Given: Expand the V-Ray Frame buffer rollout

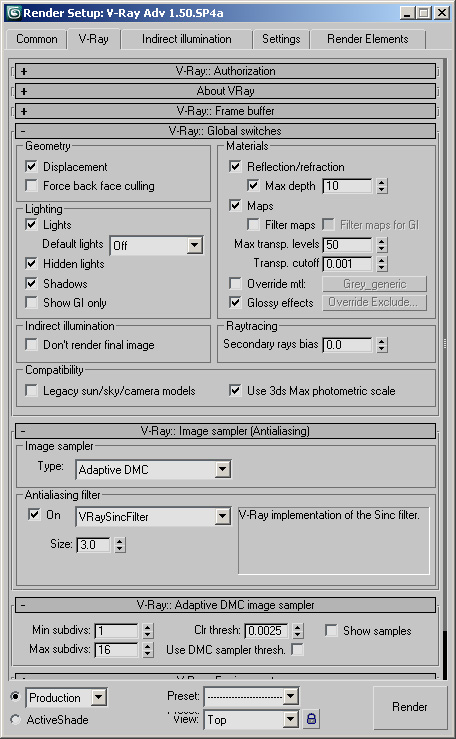Looking at the screenshot, I should coord(225,111).
